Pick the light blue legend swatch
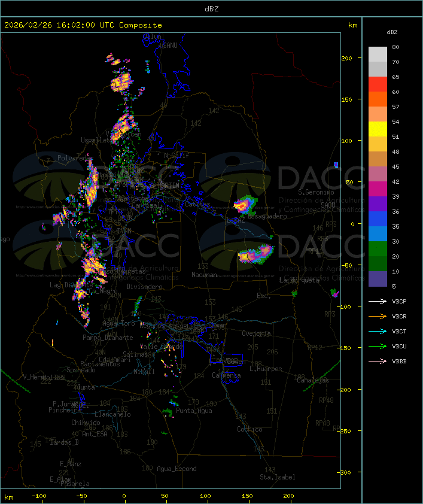 coord(378,233)
